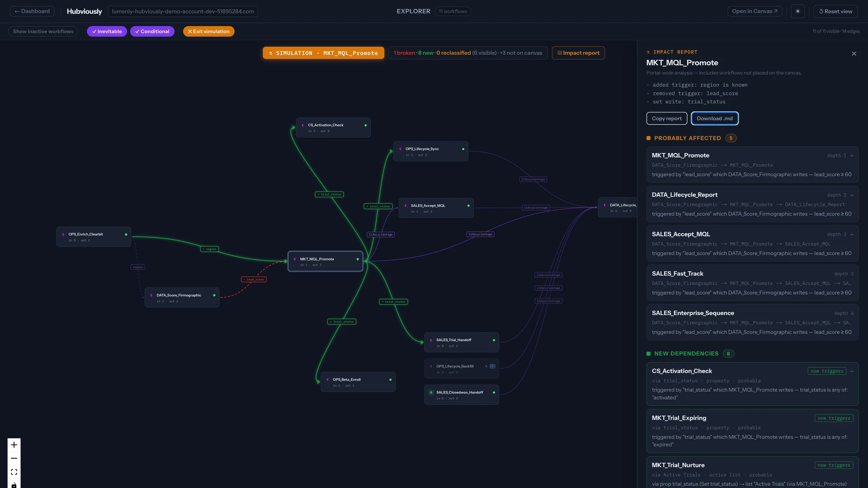The width and height of the screenshot is (868, 488).
Task: Reset the explorer view
Action: [x=835, y=11]
